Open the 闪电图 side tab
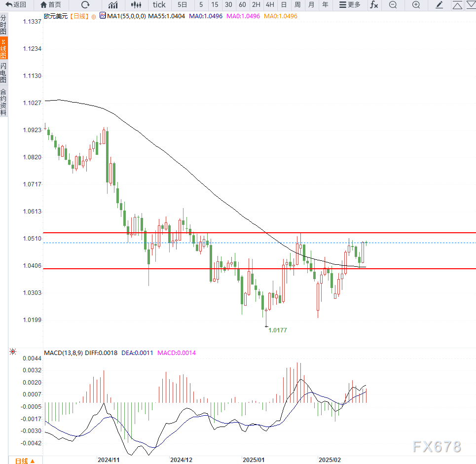The height and width of the screenshot is (464, 476). (x=3, y=72)
